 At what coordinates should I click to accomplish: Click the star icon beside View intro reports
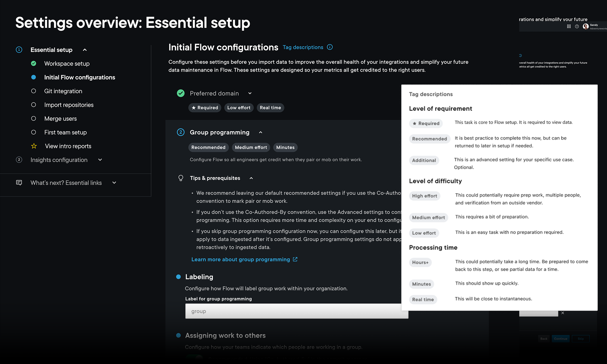tap(34, 146)
